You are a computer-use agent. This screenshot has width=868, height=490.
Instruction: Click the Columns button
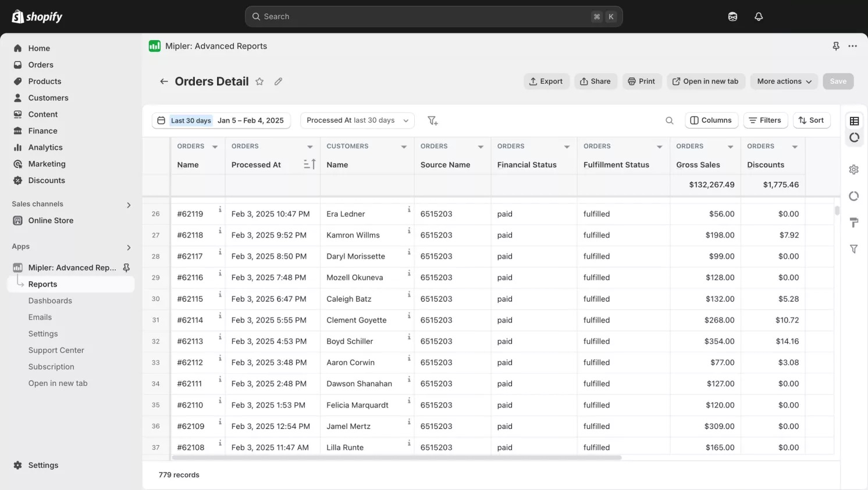711,120
